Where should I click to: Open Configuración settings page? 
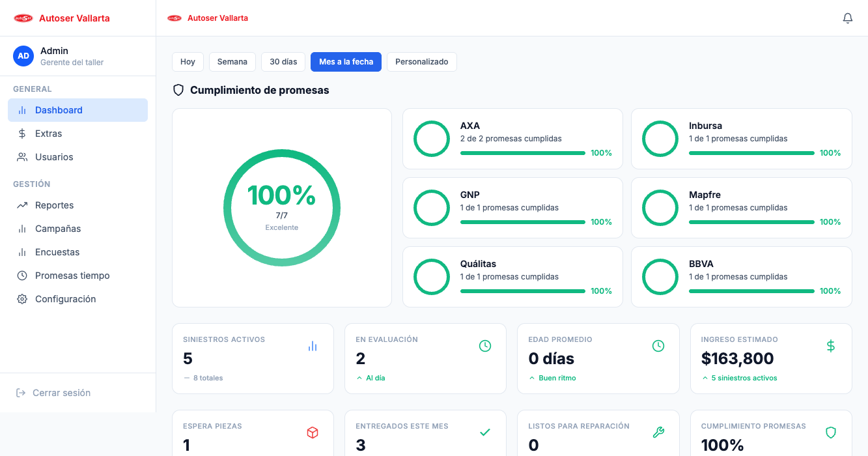[77, 299]
